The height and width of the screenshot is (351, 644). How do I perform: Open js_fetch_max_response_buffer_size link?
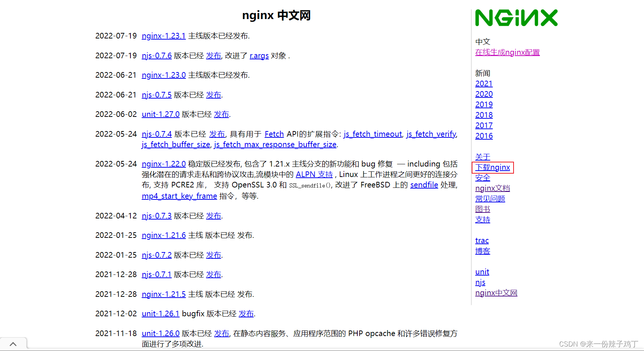275,145
